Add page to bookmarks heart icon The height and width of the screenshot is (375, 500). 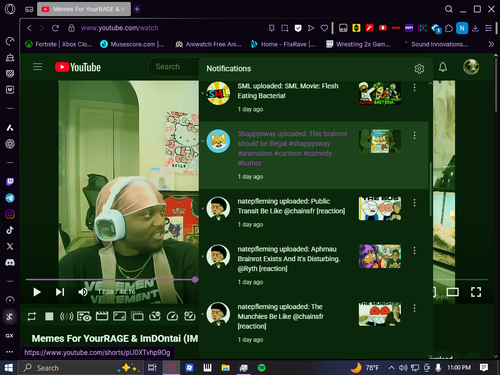[324, 28]
